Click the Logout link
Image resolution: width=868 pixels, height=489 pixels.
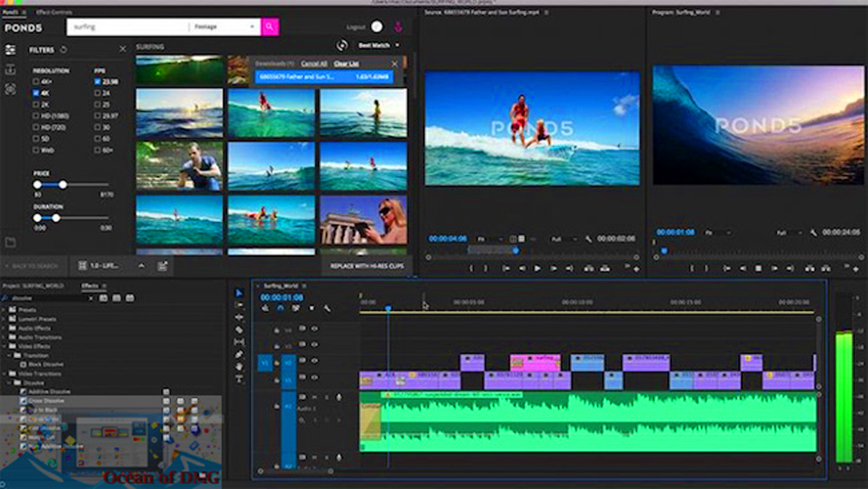[355, 27]
